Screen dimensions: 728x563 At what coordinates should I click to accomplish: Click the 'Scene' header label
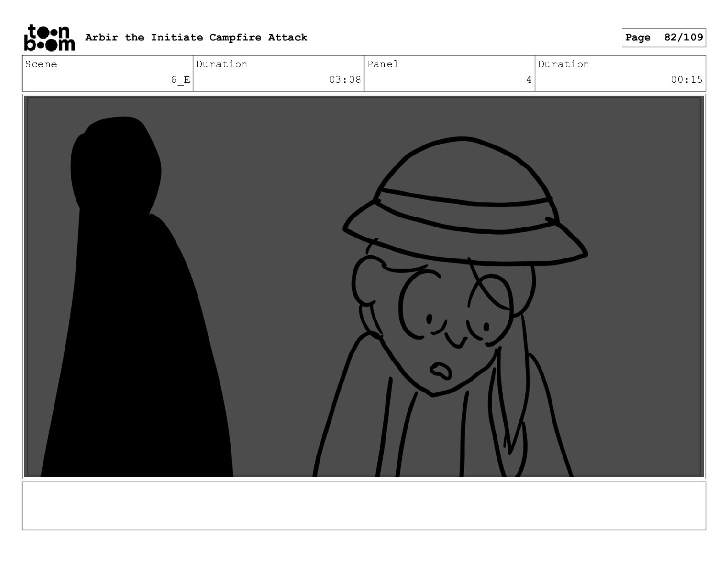click(x=41, y=64)
